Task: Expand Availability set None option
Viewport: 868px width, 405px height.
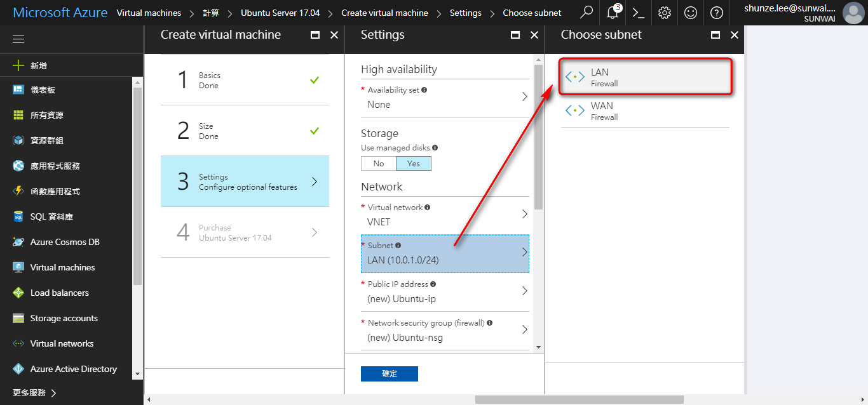Action: click(x=445, y=98)
